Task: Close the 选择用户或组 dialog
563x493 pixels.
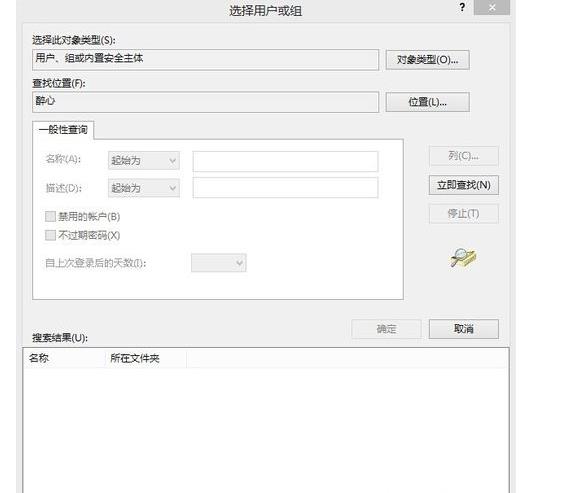Action: (x=492, y=7)
